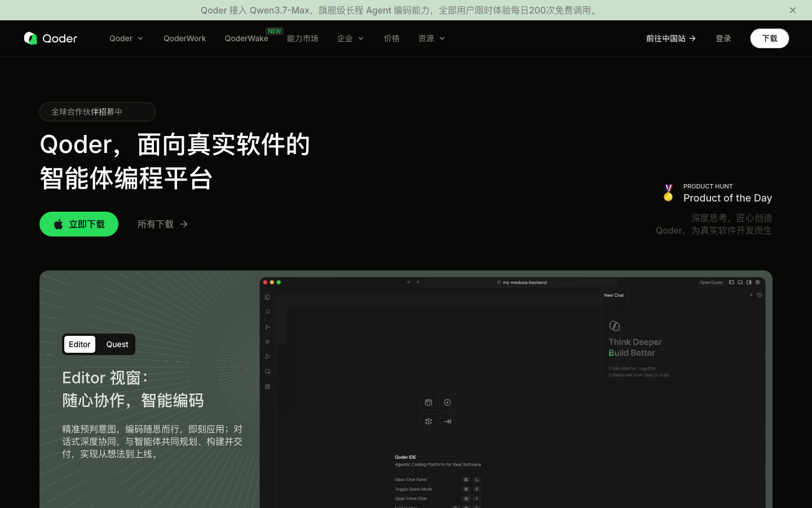The width and height of the screenshot is (812, 508).
Task: Toggle the bottom panel layout icon in IDE preview
Action: click(740, 282)
